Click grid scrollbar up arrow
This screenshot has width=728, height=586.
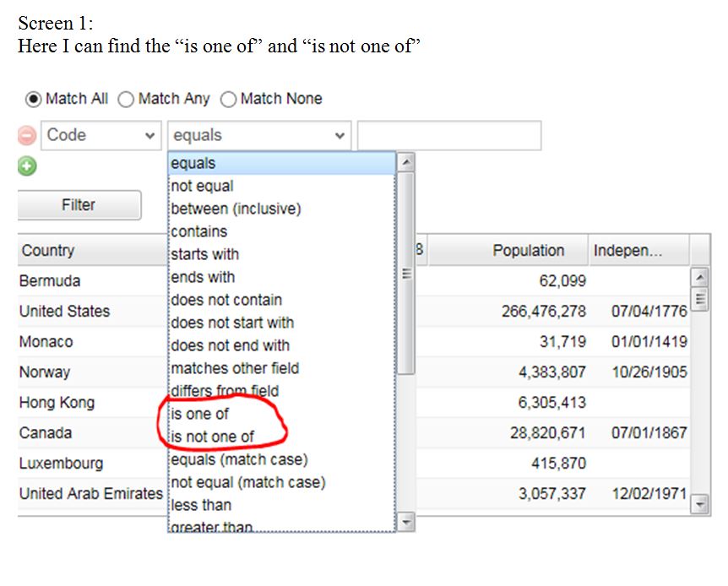point(699,277)
